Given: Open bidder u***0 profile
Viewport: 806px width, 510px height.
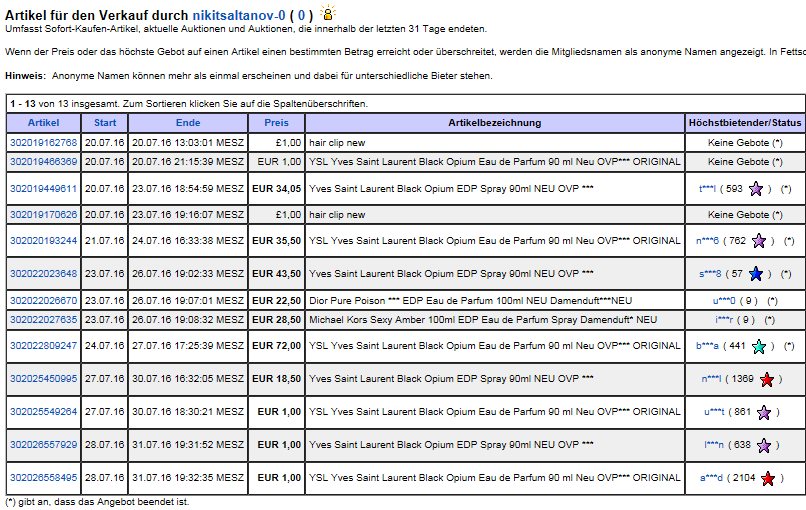Looking at the screenshot, I should [724, 300].
